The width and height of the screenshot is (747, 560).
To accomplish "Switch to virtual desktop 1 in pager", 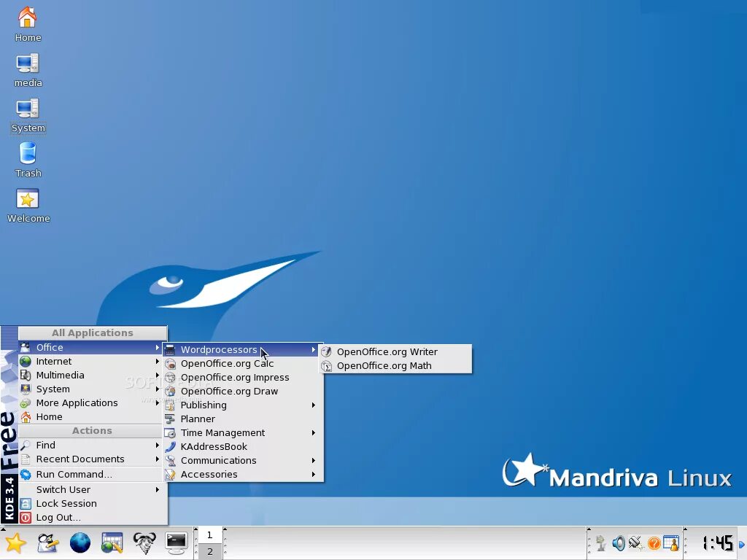I will [209, 535].
